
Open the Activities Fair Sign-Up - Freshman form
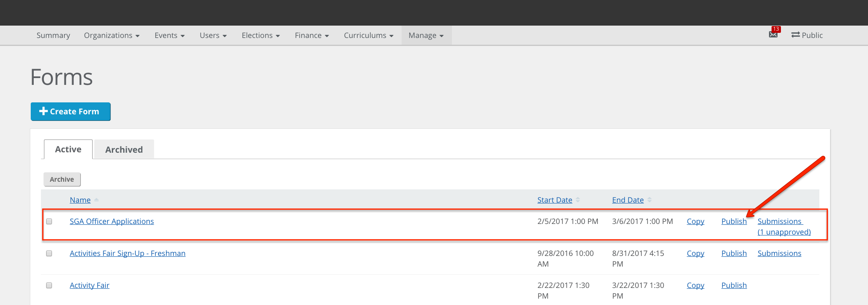tap(128, 253)
